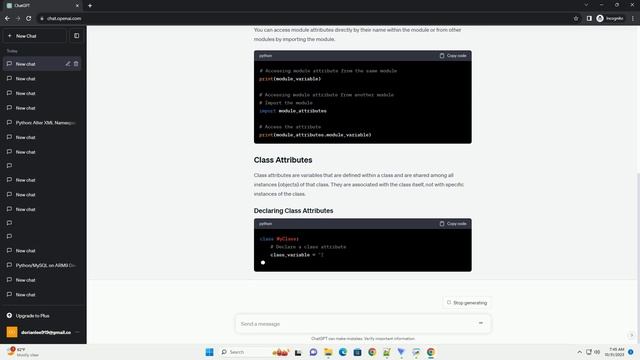This screenshot has height=360, width=640.
Task: Click the Stop generating button
Action: [467, 303]
